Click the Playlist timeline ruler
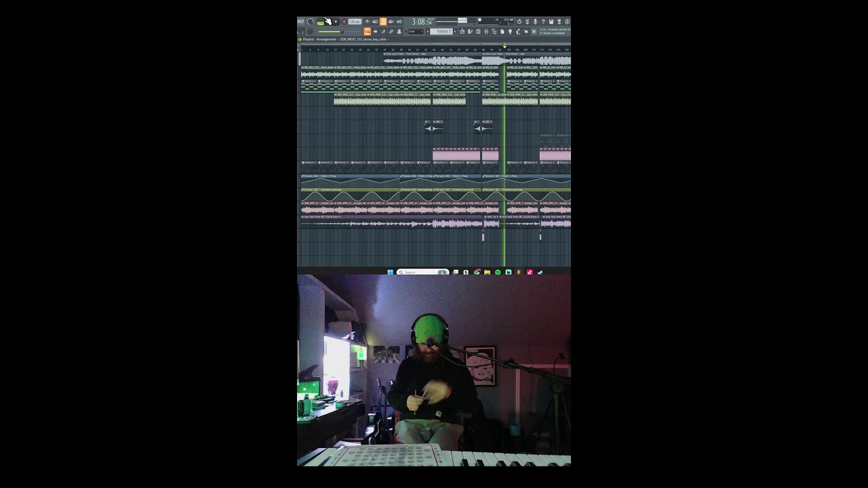Screen dimensions: 868x488 (435, 49)
